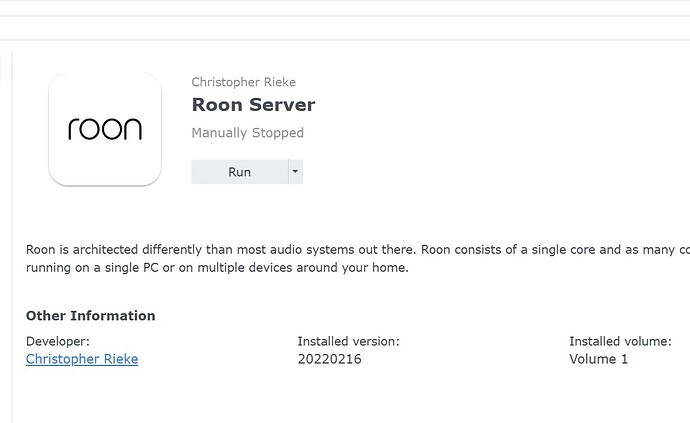
Task: Click the Installed version: label
Action: [x=349, y=341]
